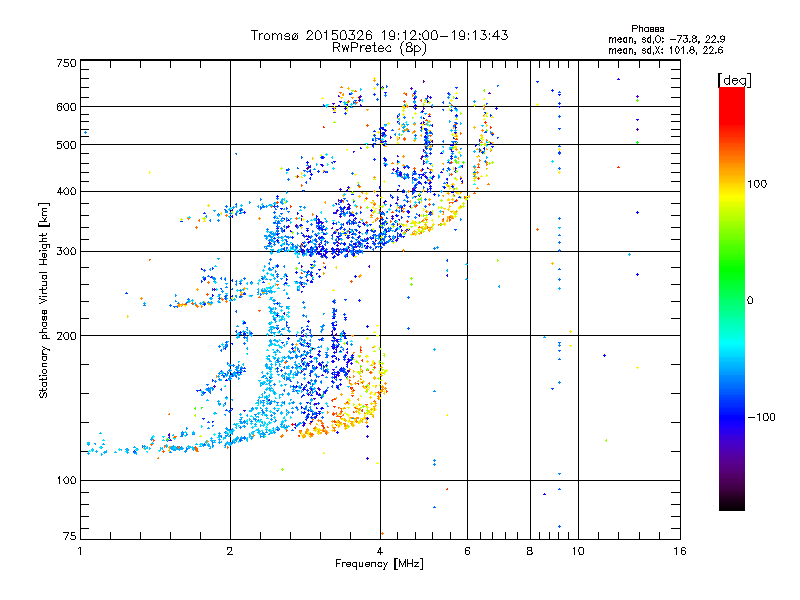The width and height of the screenshot is (800, 600).
Task: Click the y-axis tick label '200'
Action: (67, 336)
